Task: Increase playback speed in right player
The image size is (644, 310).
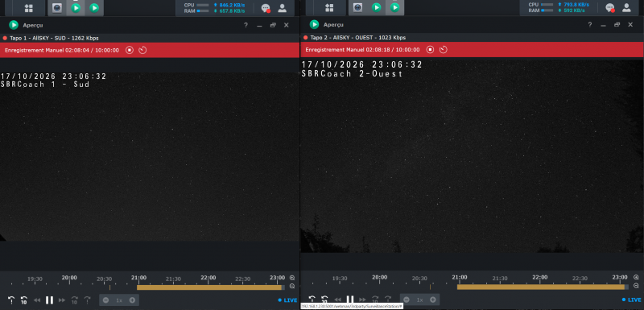Action: [433, 300]
